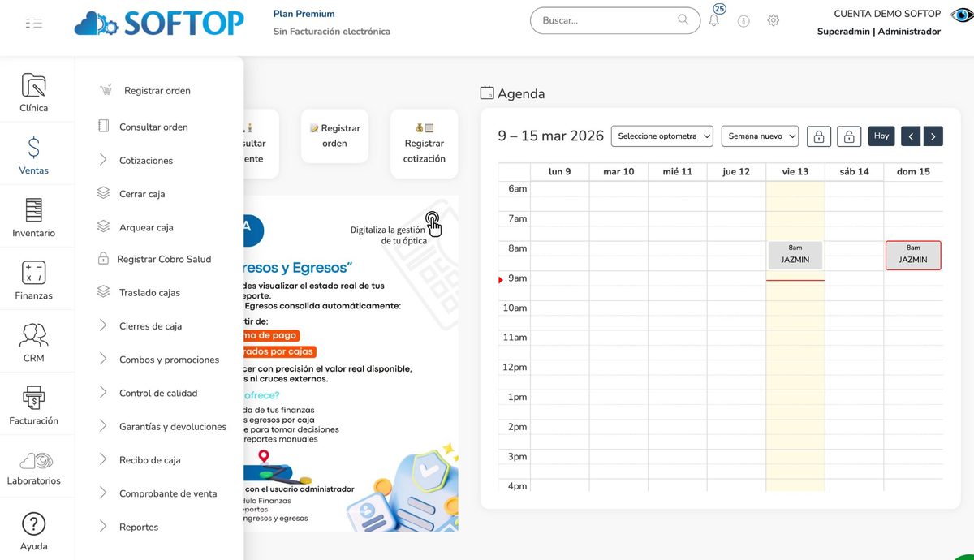
Task: Open the Semana nuevo view dropdown
Action: 760,136
